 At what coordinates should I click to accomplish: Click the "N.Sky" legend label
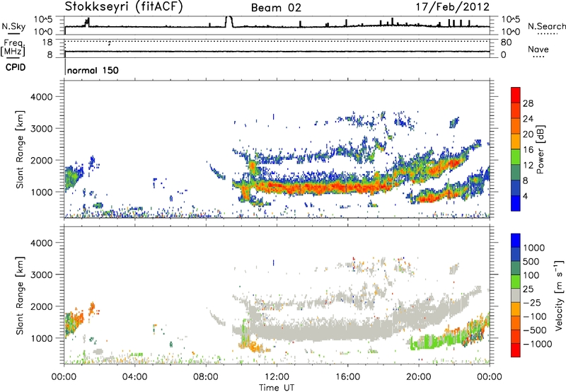13,26
